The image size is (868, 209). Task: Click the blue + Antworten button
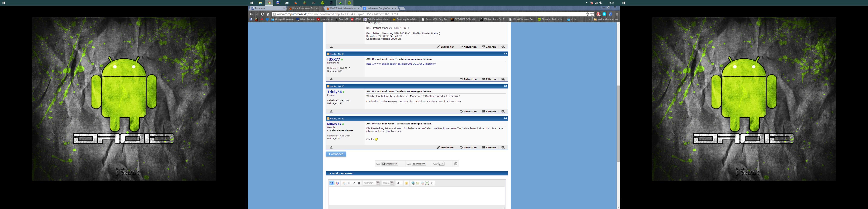point(336,154)
